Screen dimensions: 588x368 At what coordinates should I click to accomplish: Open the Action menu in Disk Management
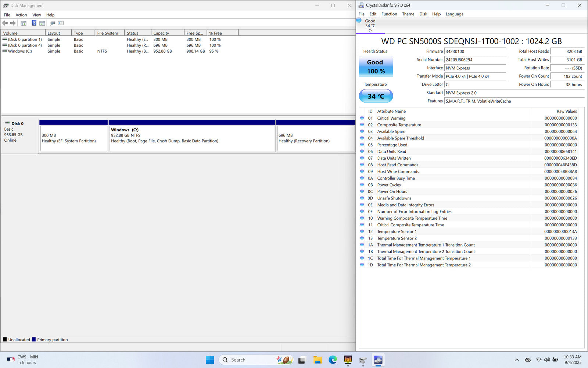point(21,15)
